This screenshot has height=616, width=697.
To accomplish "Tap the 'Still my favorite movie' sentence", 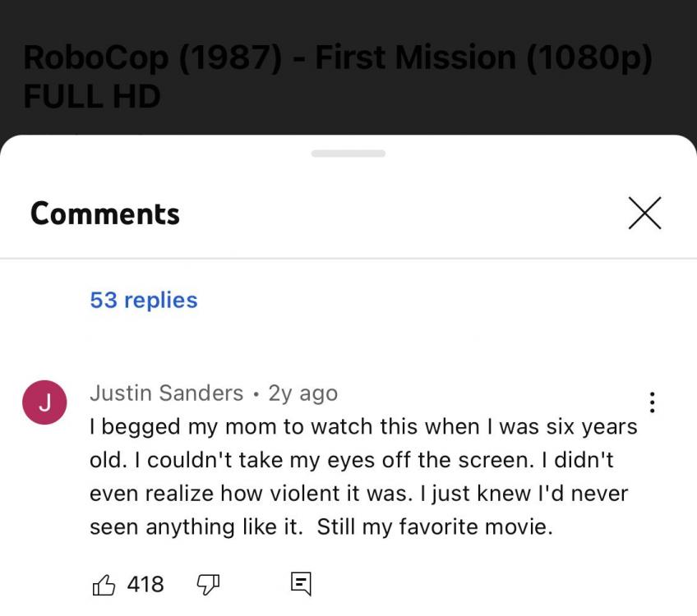I will coord(435,527).
